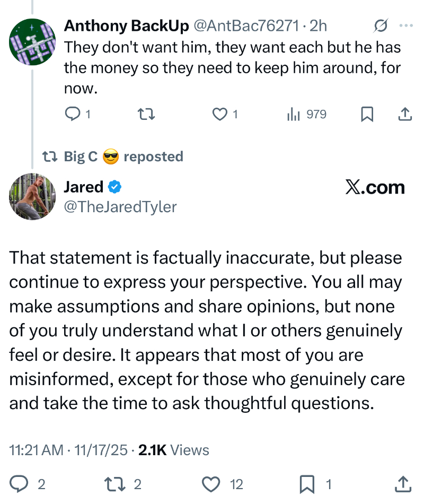Screen dimensions: 424x504
Task: Open the @TheJaredTyler handle
Action: click(x=120, y=207)
